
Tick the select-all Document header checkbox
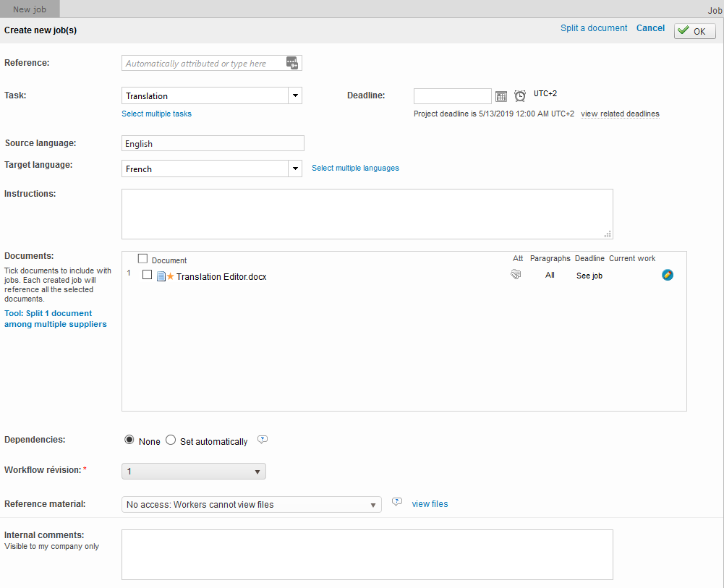[x=142, y=259]
